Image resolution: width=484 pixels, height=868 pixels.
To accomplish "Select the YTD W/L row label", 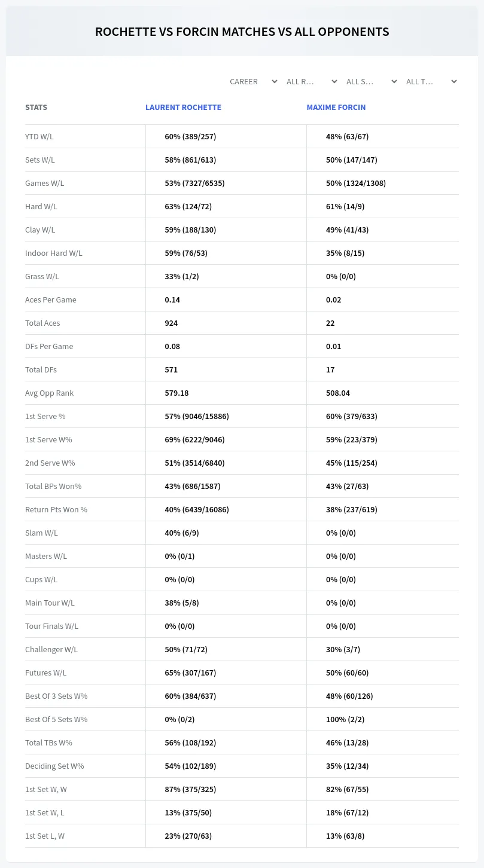I will point(39,136).
